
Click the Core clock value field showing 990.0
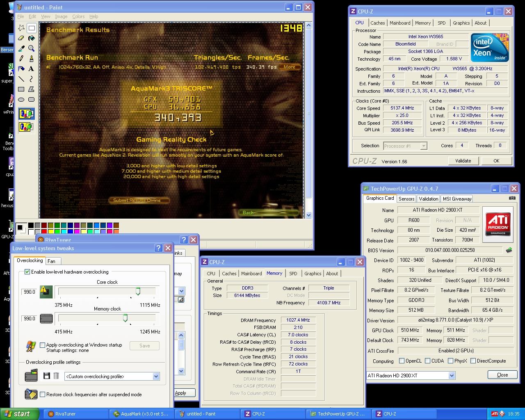pyautogui.click(x=29, y=292)
